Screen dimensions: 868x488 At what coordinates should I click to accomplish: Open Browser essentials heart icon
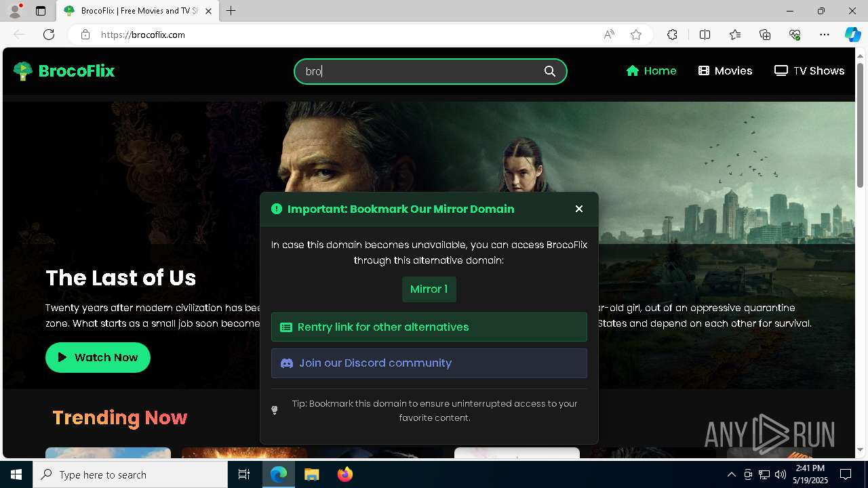coord(795,35)
